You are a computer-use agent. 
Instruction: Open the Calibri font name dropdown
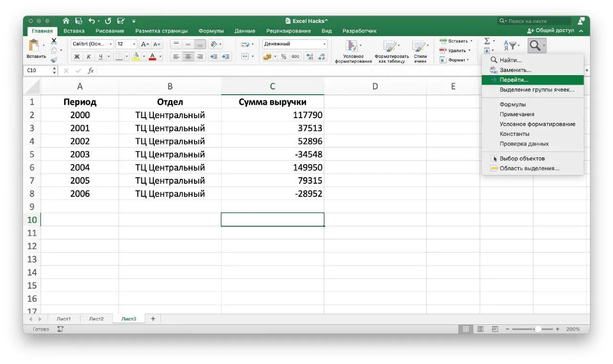click(111, 44)
